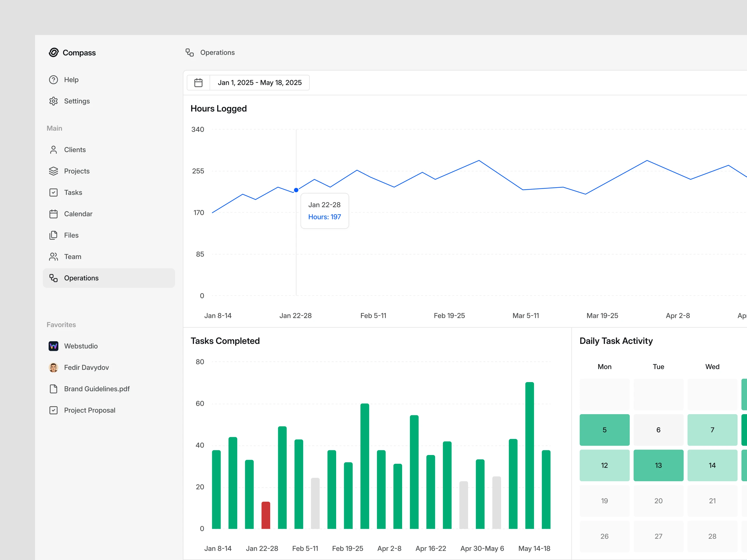The image size is (747, 560).
Task: Click the Webstudio app icon in Favorites
Action: point(53,346)
